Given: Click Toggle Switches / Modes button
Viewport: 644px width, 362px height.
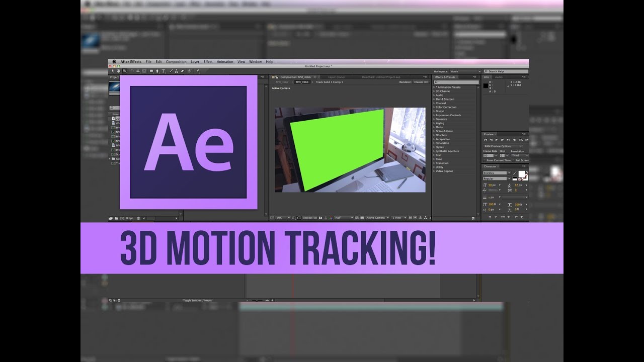Looking at the screenshot, I should pyautogui.click(x=197, y=300).
